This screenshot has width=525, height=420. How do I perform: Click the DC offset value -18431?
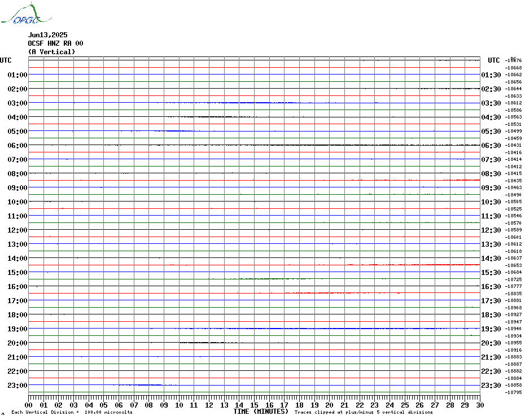pos(513,145)
